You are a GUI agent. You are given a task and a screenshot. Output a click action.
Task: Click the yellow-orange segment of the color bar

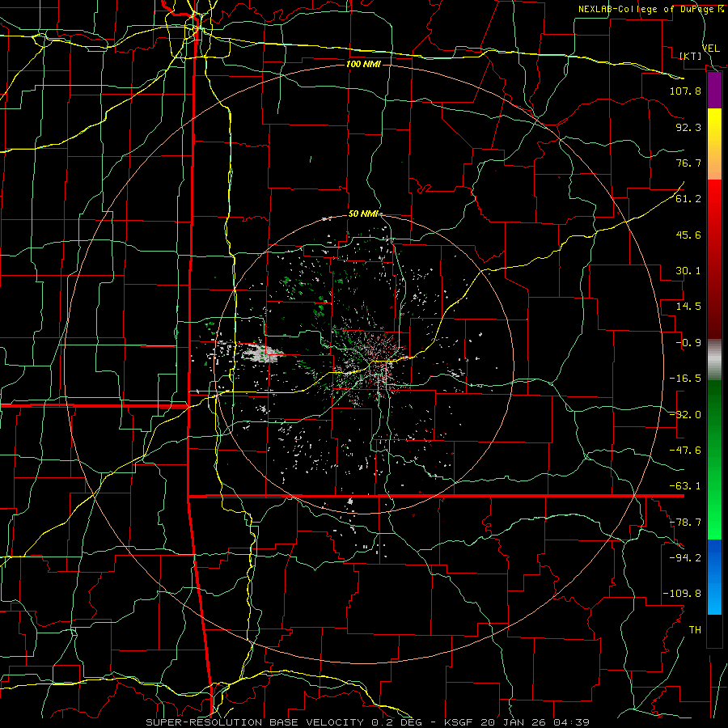tap(714, 144)
